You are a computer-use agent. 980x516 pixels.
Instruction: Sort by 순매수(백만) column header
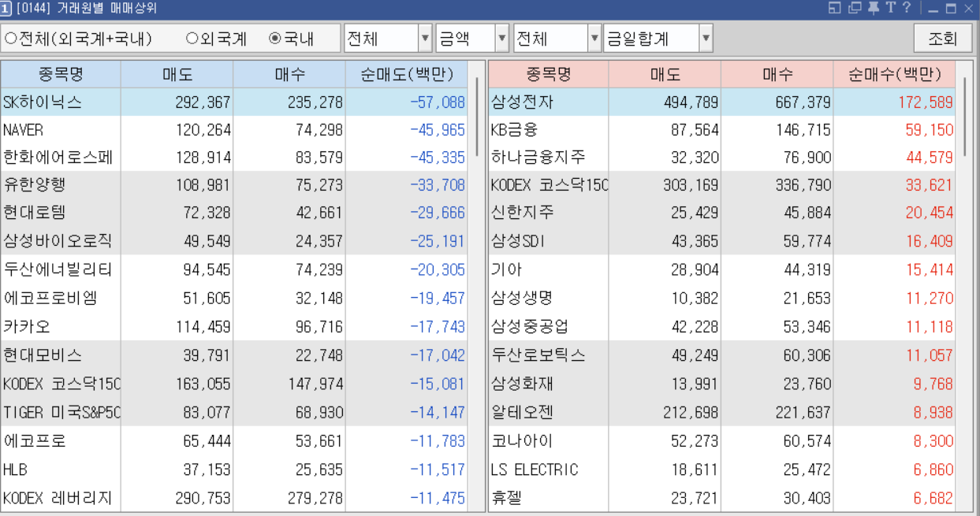pos(894,75)
